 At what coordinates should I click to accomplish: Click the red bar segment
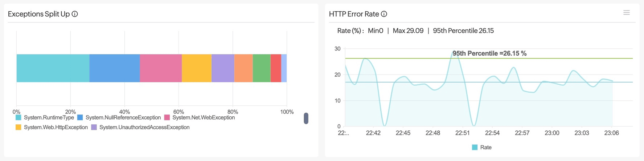(276, 68)
